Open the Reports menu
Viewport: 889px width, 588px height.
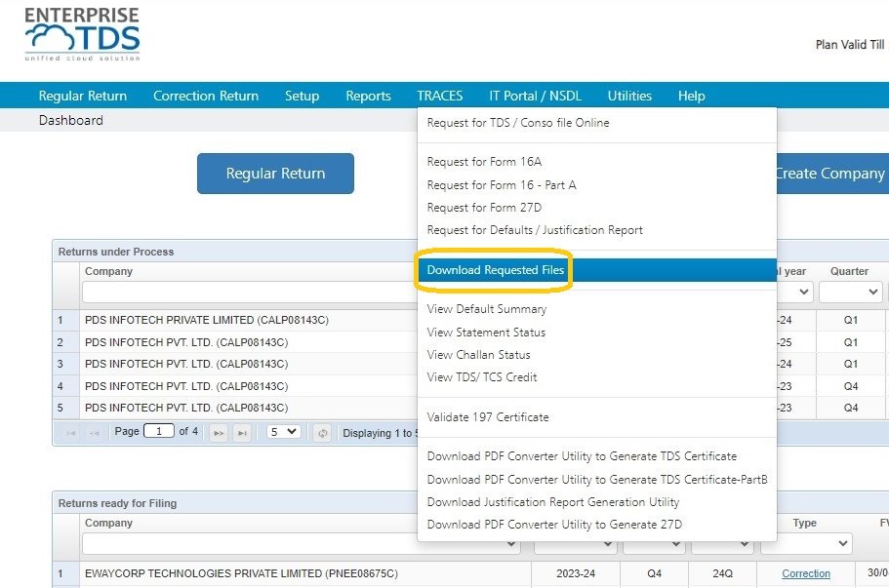click(x=368, y=96)
